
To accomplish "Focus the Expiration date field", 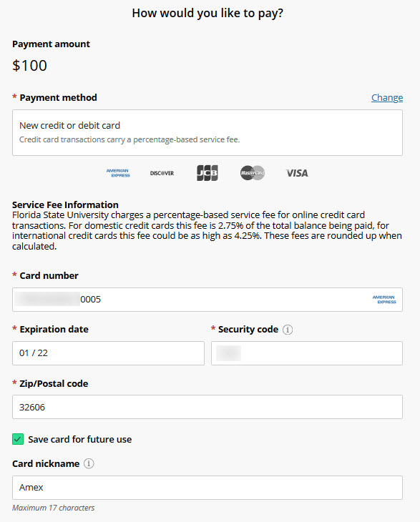I will pos(108,353).
